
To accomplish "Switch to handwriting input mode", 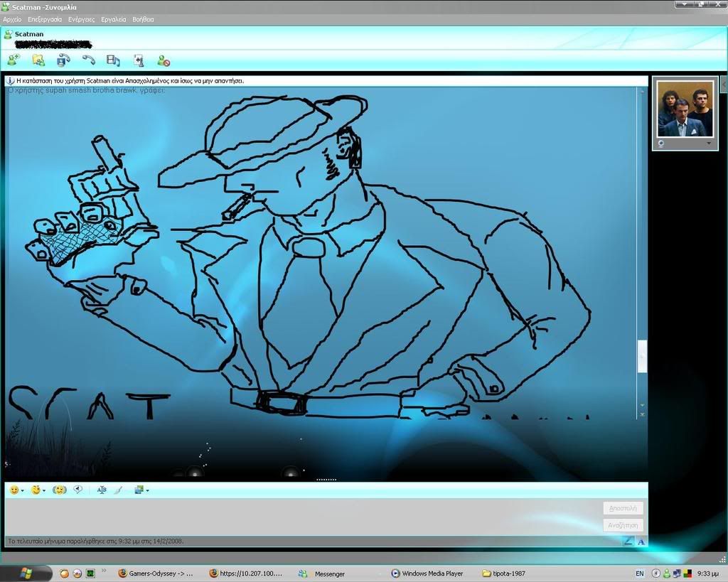I will (628, 541).
